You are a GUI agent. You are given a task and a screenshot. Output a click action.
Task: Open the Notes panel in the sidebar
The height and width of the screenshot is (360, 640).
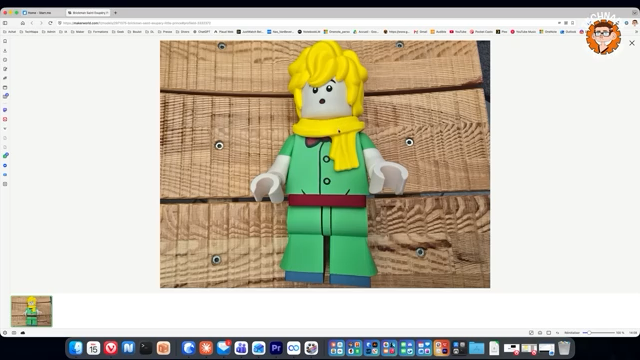point(5,69)
